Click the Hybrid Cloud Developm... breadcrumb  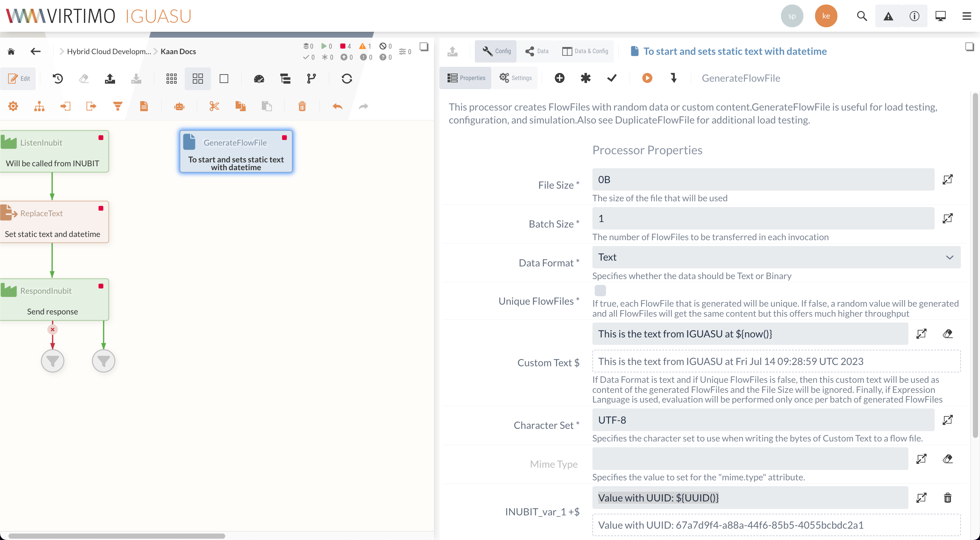pyautogui.click(x=109, y=51)
